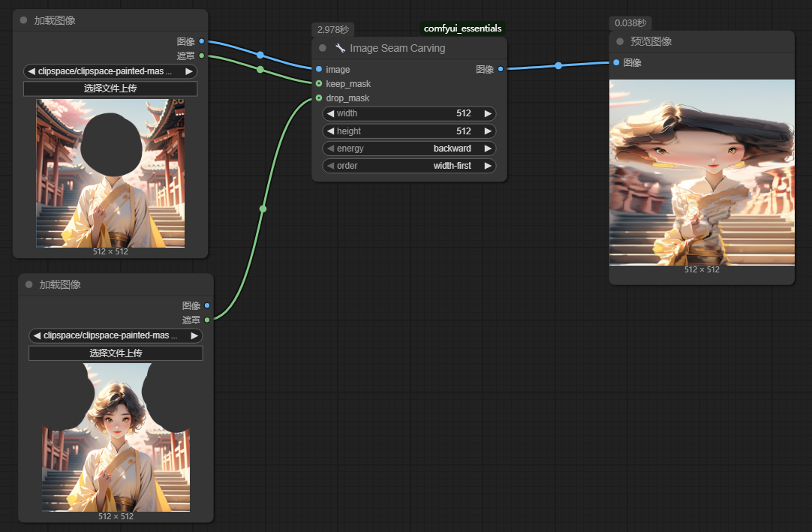Click the wrench icon on Image Seam Carving

pos(340,48)
